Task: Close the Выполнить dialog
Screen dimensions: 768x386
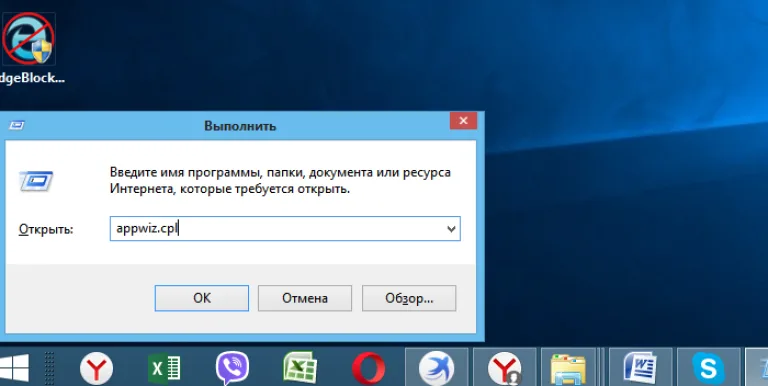Action: [x=463, y=121]
